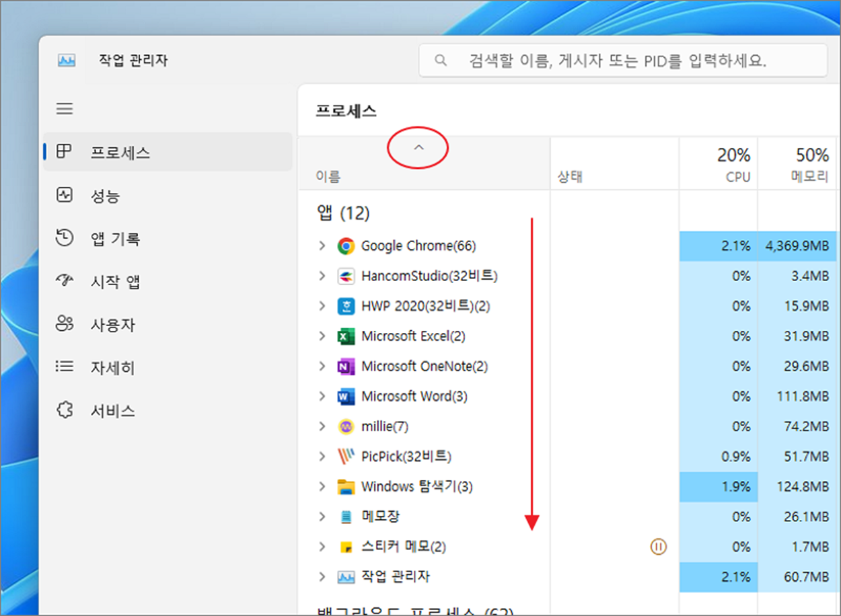Screen dimensions: 841x616
Task: Expand the Microsoft Word(3) group
Action: click(322, 397)
